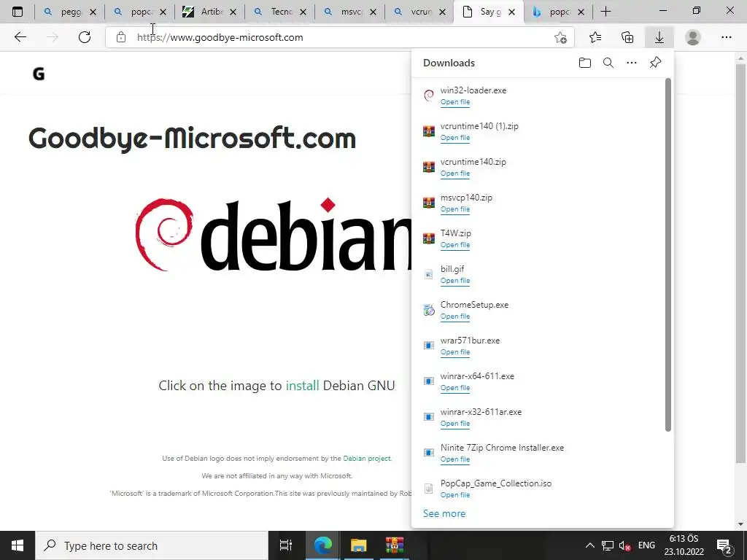747x560 pixels.
Task: Click the page vertical scrollbar
Action: point(741,262)
